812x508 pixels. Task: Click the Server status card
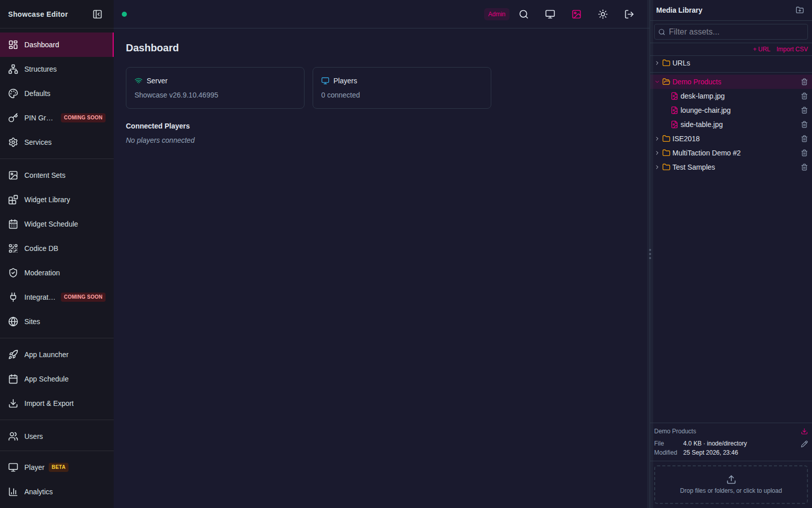coord(215,88)
